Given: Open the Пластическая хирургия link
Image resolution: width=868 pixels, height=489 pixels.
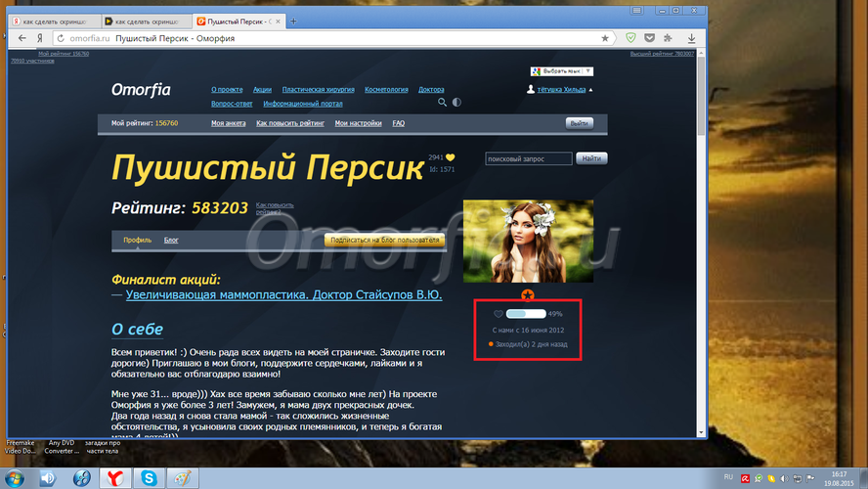Looking at the screenshot, I should pos(319,89).
